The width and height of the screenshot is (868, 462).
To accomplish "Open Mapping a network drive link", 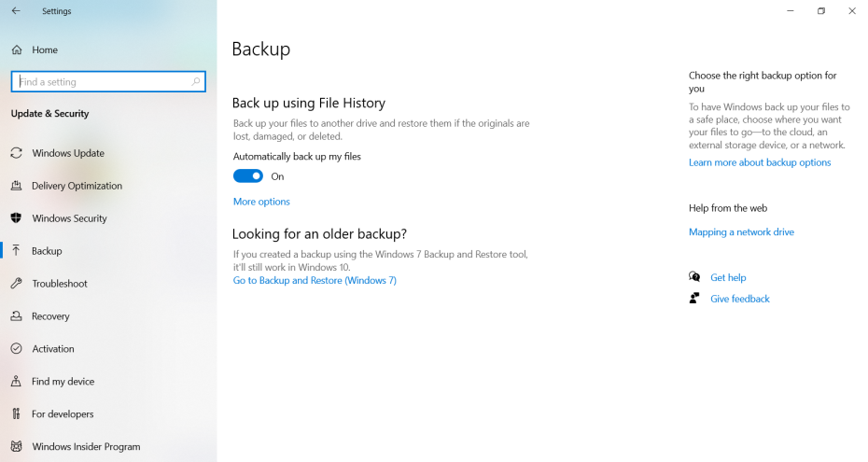I will (x=741, y=232).
